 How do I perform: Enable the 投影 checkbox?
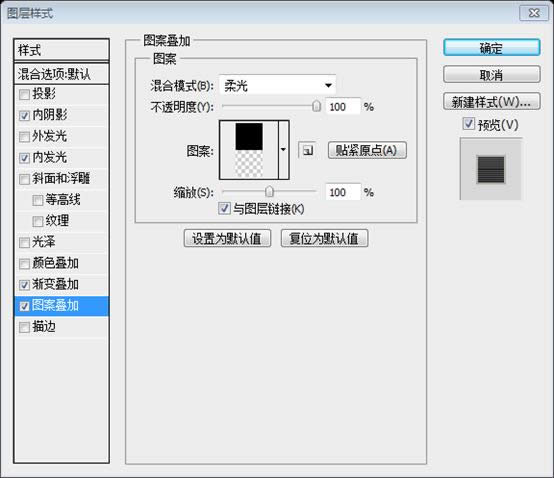click(24, 95)
